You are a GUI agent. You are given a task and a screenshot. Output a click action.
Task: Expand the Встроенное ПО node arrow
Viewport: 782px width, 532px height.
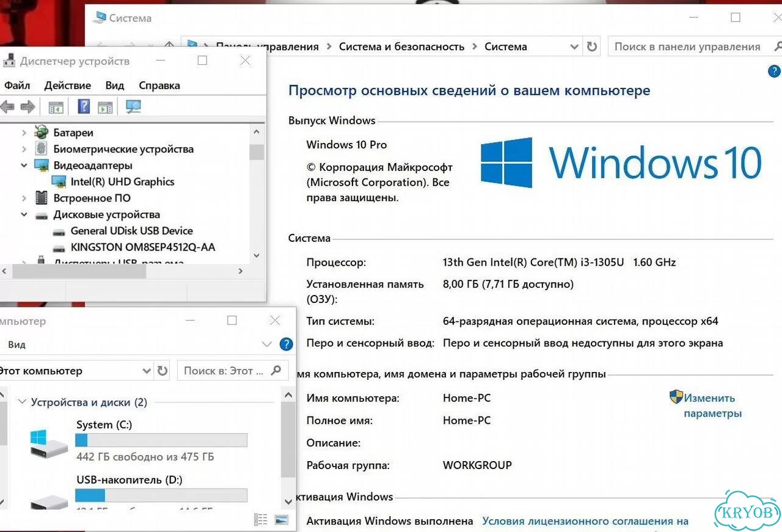[24, 198]
